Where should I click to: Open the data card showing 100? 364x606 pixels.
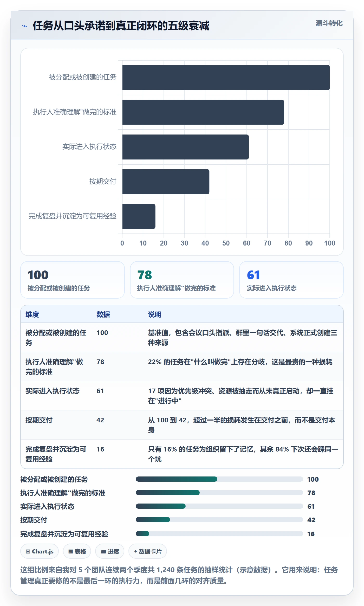73,280
